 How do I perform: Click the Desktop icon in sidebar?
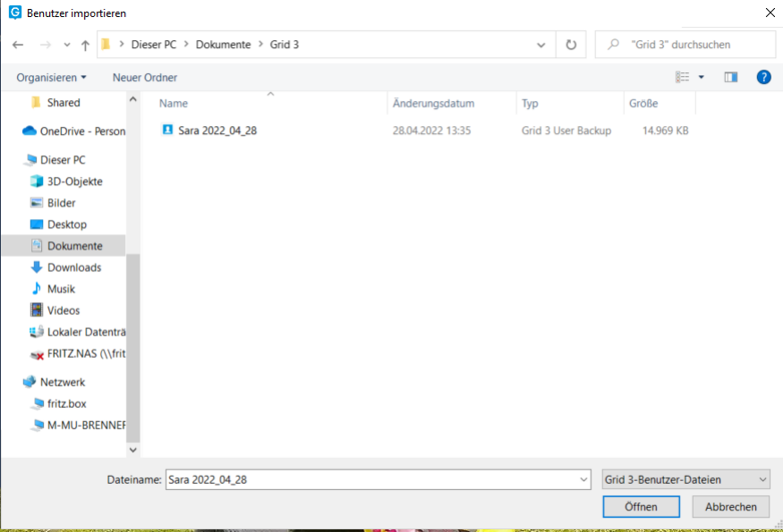coord(37,224)
